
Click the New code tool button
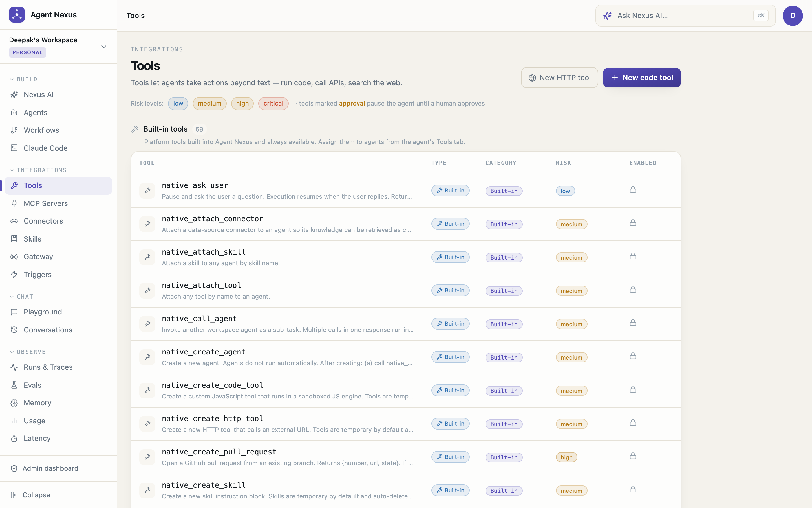(641, 78)
